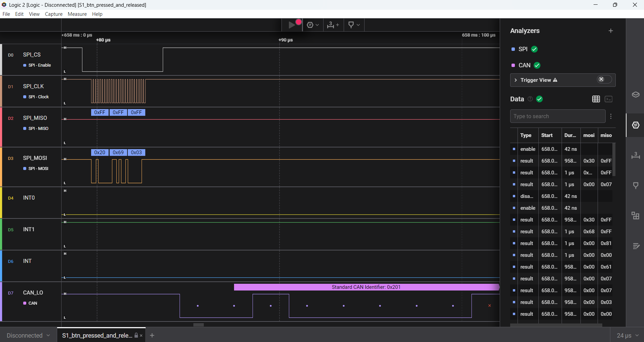Select the SPI_MISO channel label
This screenshot has height=342, width=644.
click(x=35, y=118)
